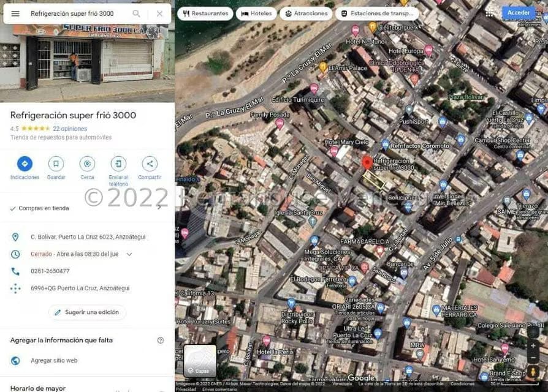Click the ORIARI 2605 CA store marker
Image resolution: width=548 pixels, height=392 pixels.
380,308
